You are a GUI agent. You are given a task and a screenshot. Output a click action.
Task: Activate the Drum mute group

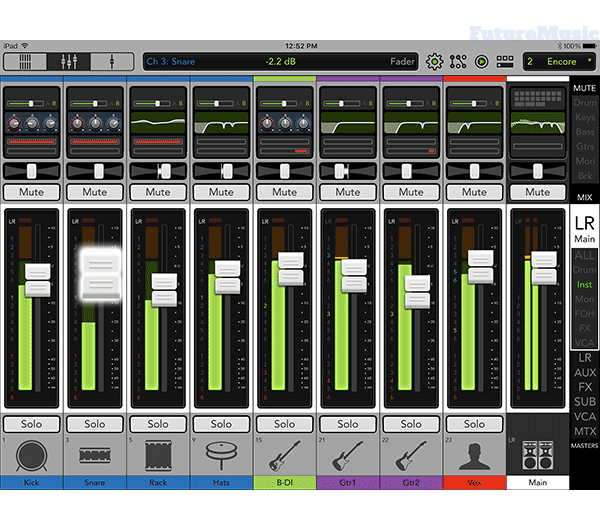pos(585,103)
